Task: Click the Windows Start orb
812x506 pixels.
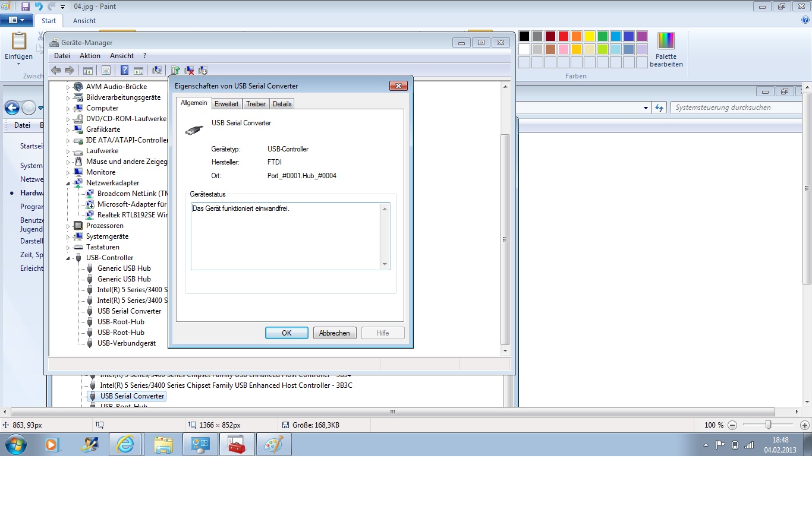Action: [15, 444]
